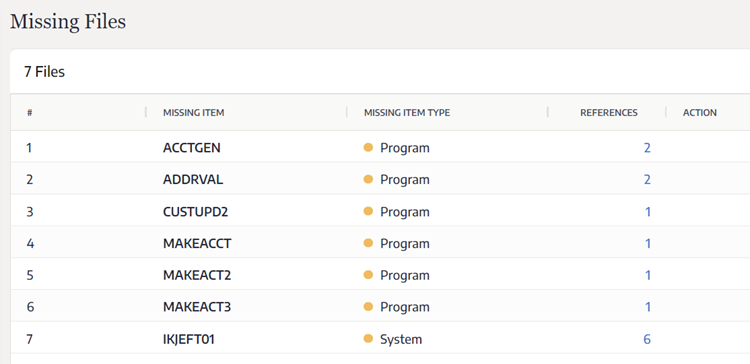Viewport: 750px width, 364px height.
Task: Click the yellow status dot for MAKEACCT
Action: pos(368,243)
